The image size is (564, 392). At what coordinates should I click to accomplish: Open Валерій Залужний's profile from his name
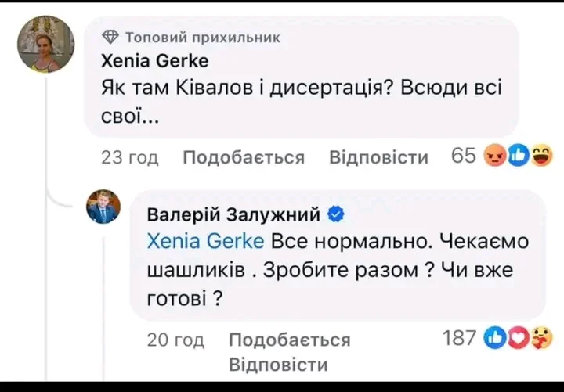(233, 214)
